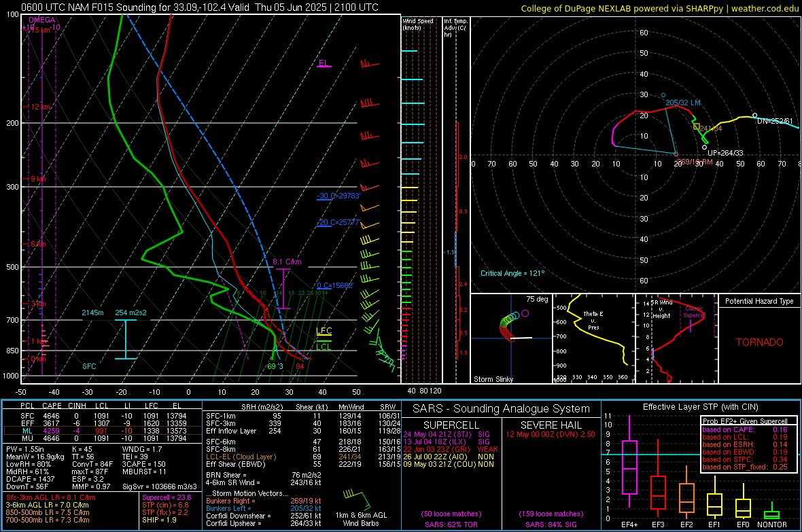
Task: Click the SARS: 84% SIG text
Action: tap(551, 525)
